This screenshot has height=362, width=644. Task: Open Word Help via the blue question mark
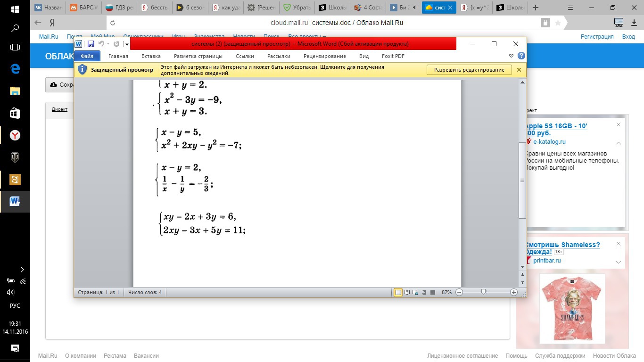[x=521, y=56]
